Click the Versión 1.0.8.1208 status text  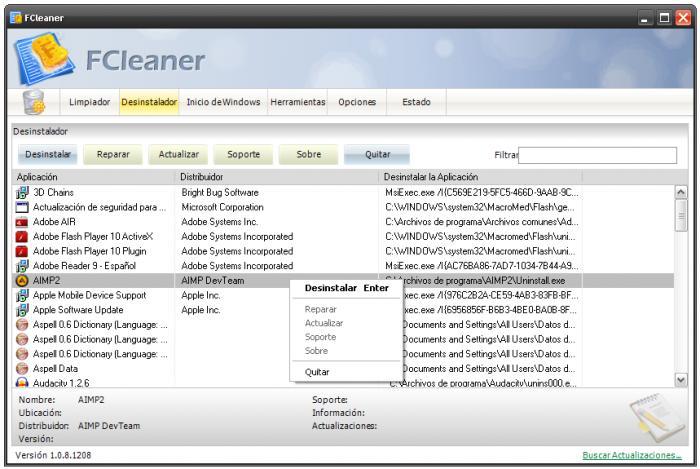pos(53,456)
